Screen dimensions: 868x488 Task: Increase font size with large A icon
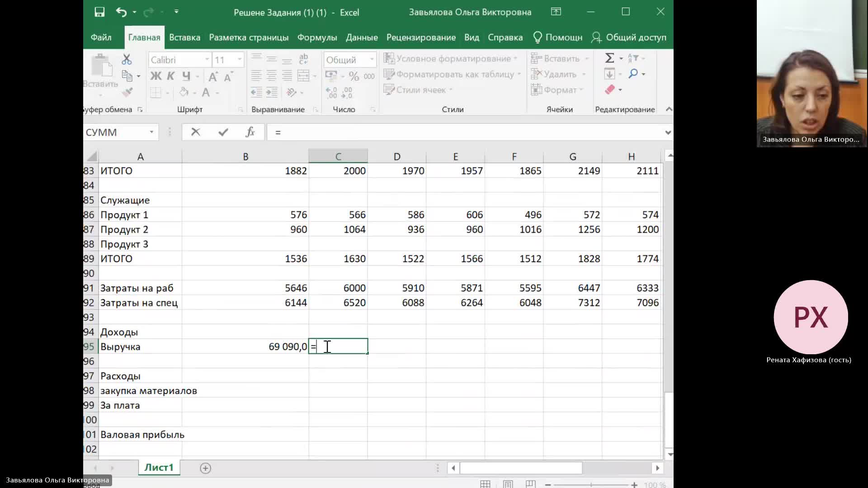click(x=213, y=76)
